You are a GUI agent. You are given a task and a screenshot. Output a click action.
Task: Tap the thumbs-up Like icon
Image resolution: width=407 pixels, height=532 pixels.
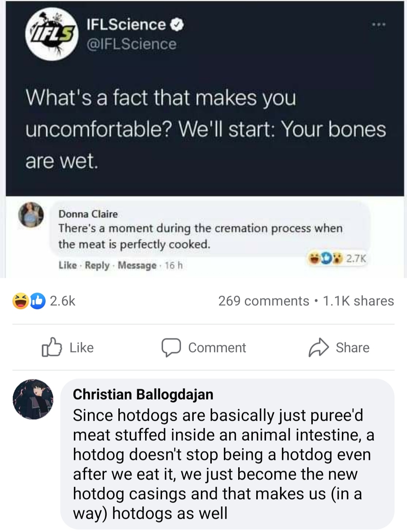[x=52, y=347]
